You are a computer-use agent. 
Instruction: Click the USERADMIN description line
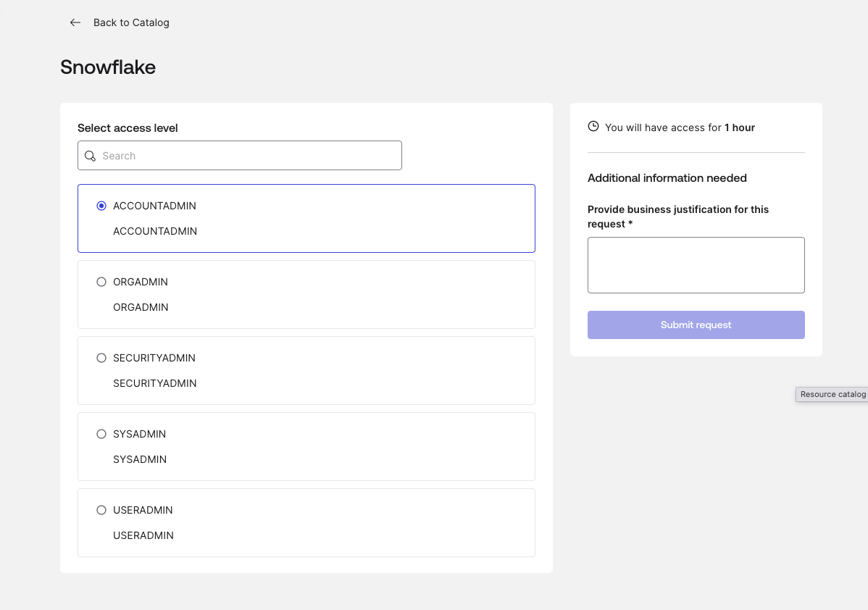[143, 536]
